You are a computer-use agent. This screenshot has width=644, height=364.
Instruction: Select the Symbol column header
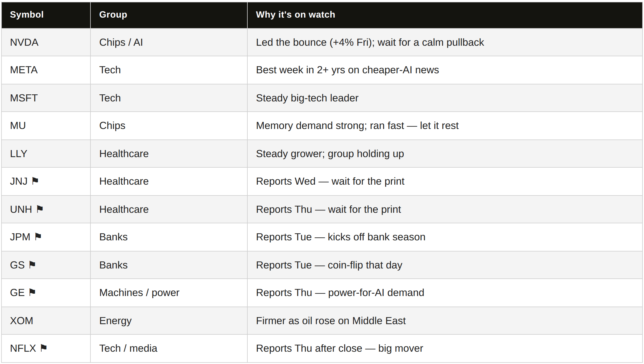pyautogui.click(x=46, y=15)
